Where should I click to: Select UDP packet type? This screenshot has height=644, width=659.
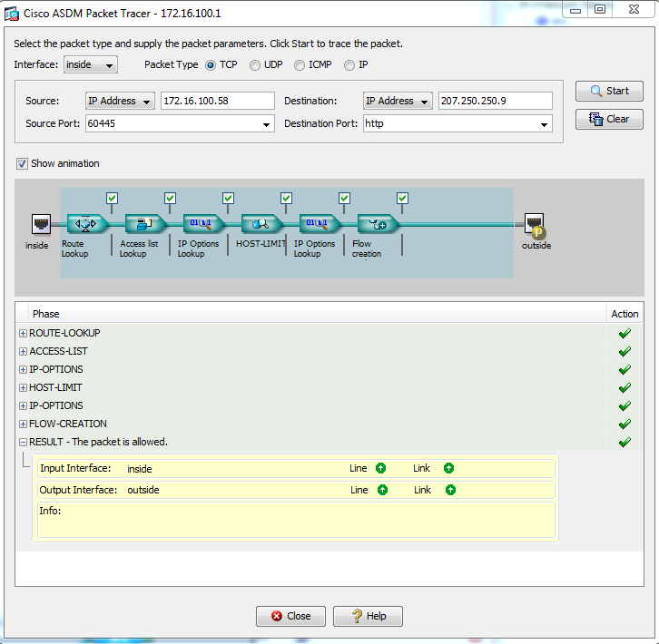click(255, 65)
